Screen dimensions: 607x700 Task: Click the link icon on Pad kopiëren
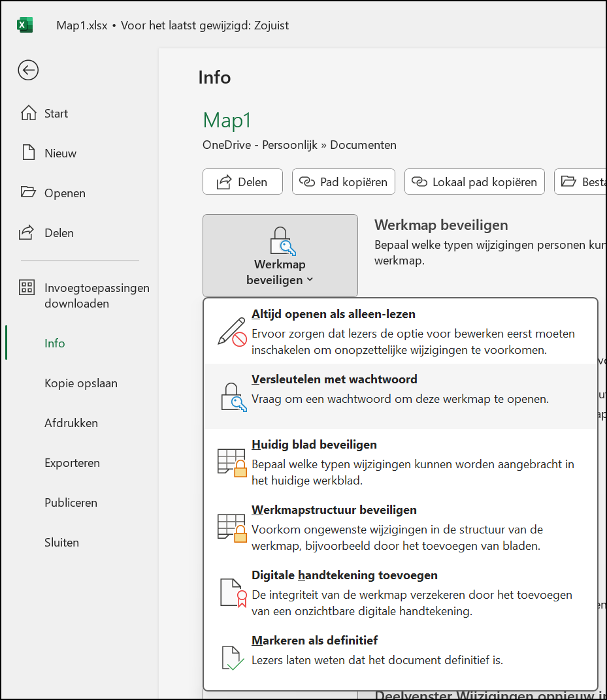click(x=307, y=182)
